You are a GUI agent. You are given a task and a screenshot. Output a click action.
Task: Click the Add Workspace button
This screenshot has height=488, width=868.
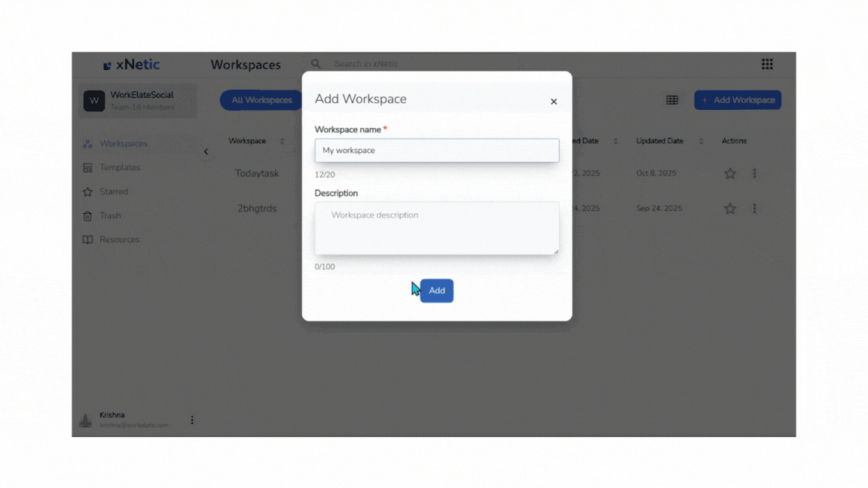click(x=738, y=100)
